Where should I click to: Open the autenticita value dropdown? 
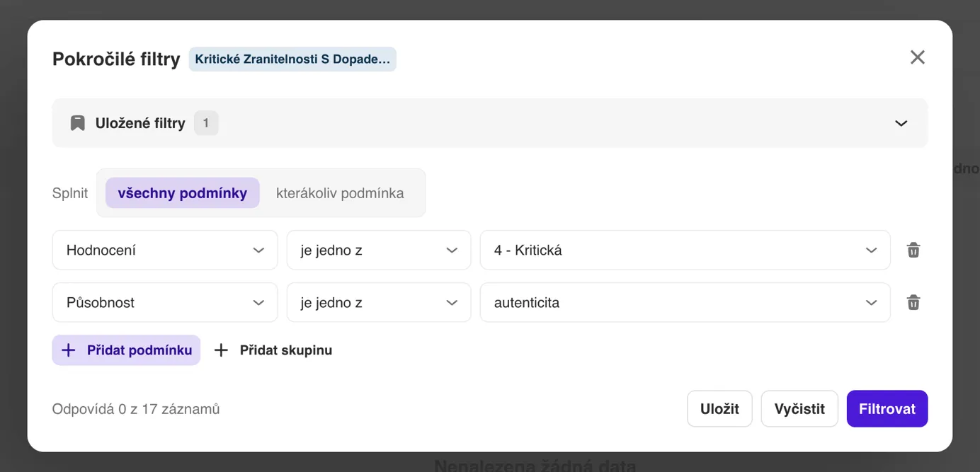click(x=685, y=302)
